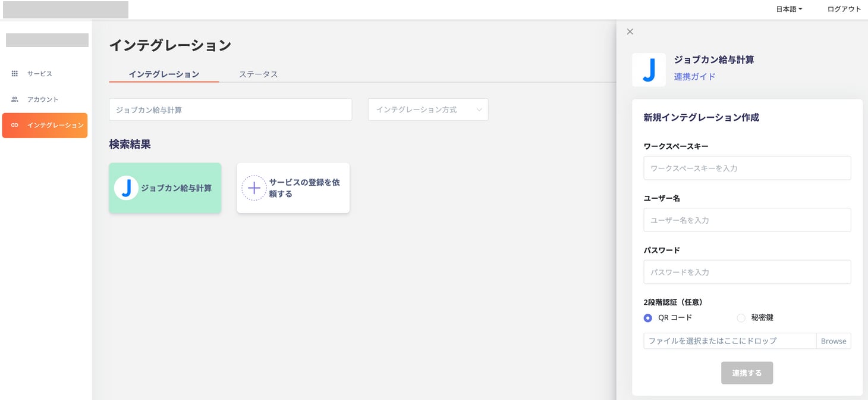Screen dimensions: 868x400
Task: Focus the ユーザー名 input field
Action: (x=747, y=220)
